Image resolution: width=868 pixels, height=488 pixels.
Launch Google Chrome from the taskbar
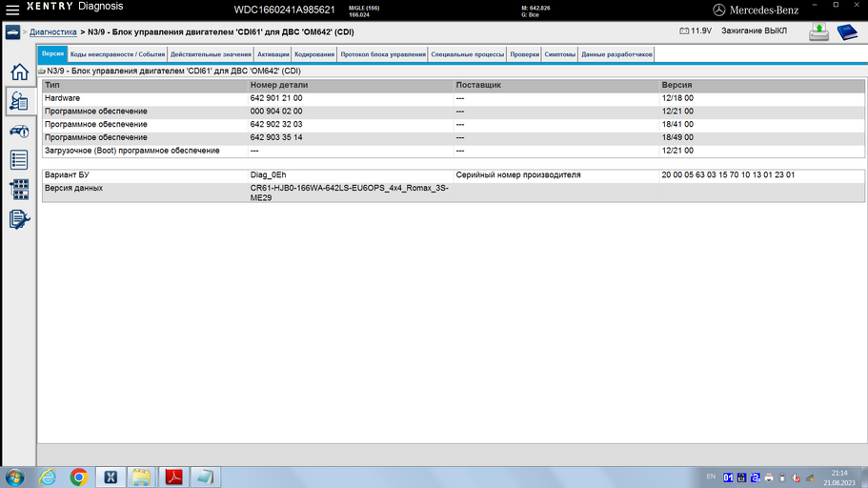(79, 477)
